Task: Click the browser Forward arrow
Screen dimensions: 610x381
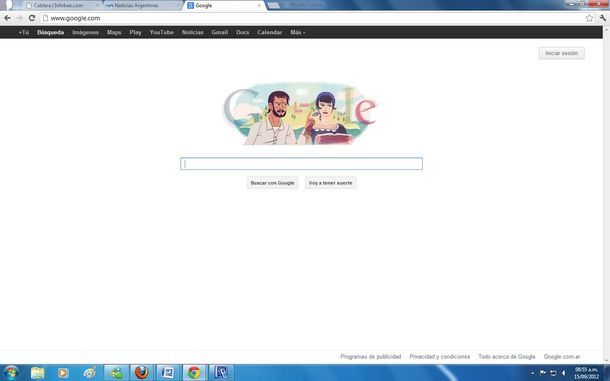Action: (19, 18)
